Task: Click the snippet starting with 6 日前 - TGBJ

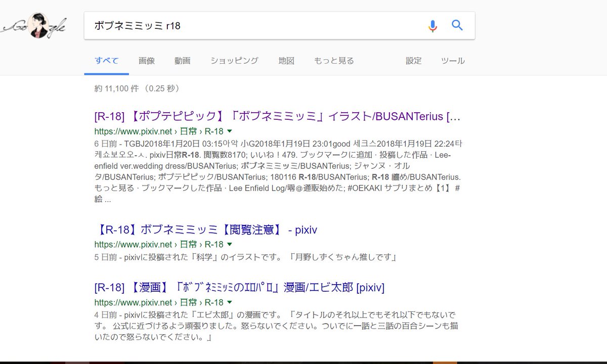Action: click(x=278, y=171)
